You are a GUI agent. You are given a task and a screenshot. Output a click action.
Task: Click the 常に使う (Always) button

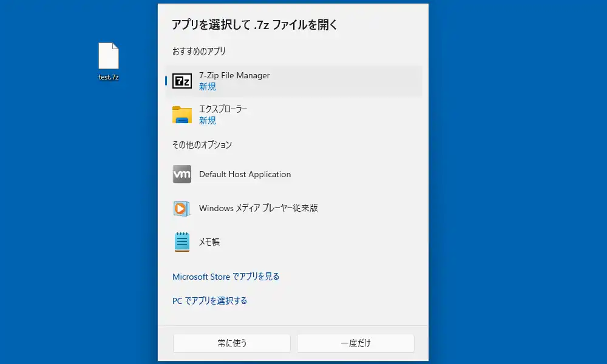click(x=232, y=343)
